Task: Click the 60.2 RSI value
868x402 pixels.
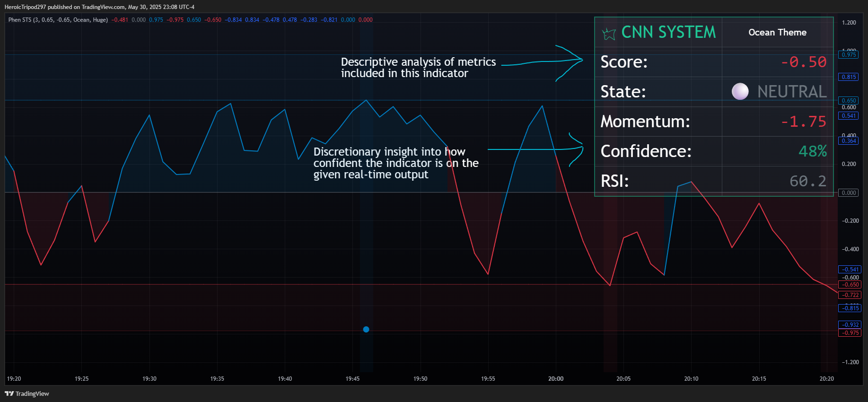Action: pos(808,181)
